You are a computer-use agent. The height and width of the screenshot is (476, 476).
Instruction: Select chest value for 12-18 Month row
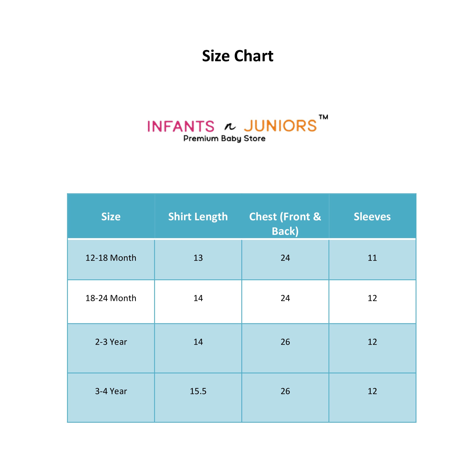point(285,258)
